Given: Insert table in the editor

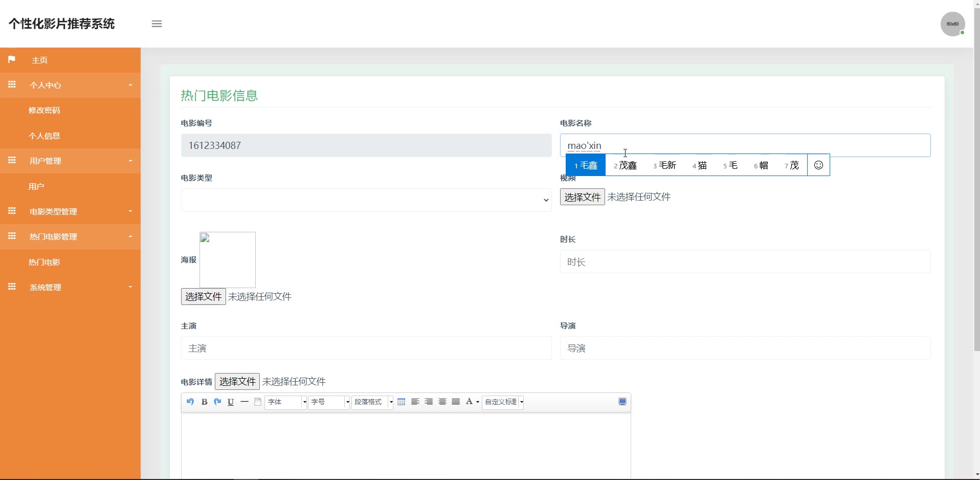Looking at the screenshot, I should click(402, 402).
